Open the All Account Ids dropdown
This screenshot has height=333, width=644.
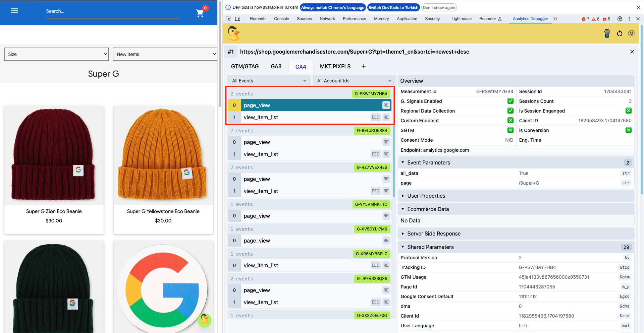tap(354, 81)
